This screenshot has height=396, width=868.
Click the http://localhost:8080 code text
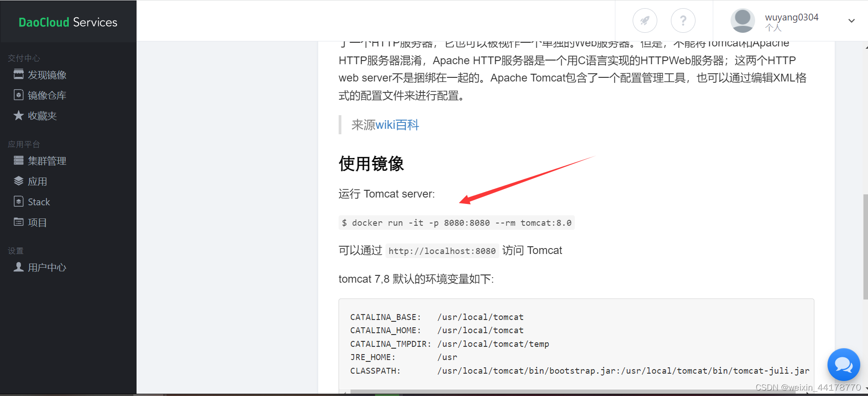point(442,251)
